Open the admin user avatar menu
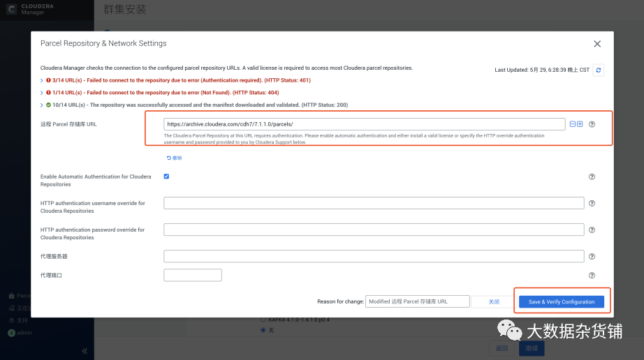Viewport: 644px width, 360px height. [11, 333]
